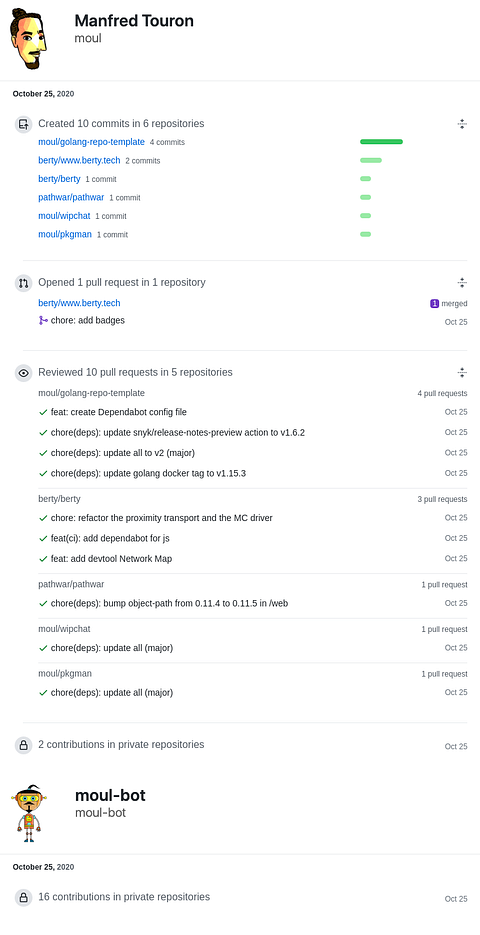Click the lock icon next to 2 contributions

tap(23, 745)
